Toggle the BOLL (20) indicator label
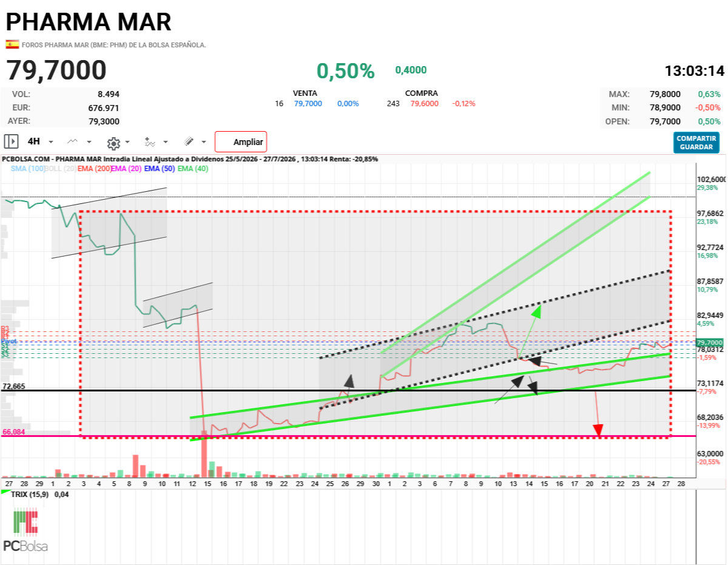This screenshot has height=565, width=728. [61, 168]
